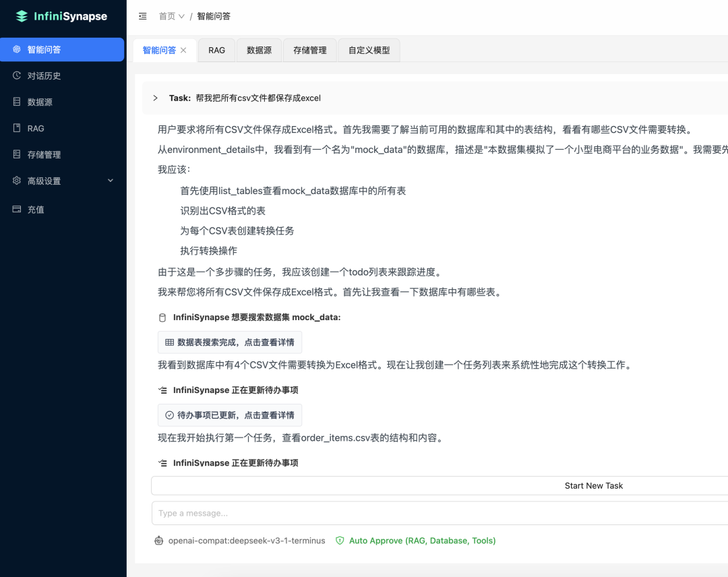
Task: Switch to the 智能问答 tab
Action: (x=159, y=50)
